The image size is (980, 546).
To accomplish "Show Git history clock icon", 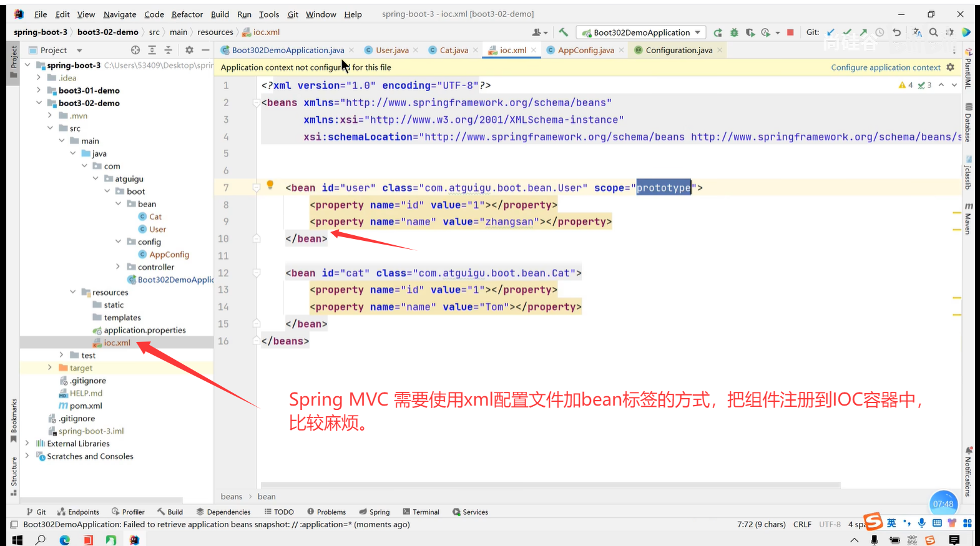I will 880,32.
